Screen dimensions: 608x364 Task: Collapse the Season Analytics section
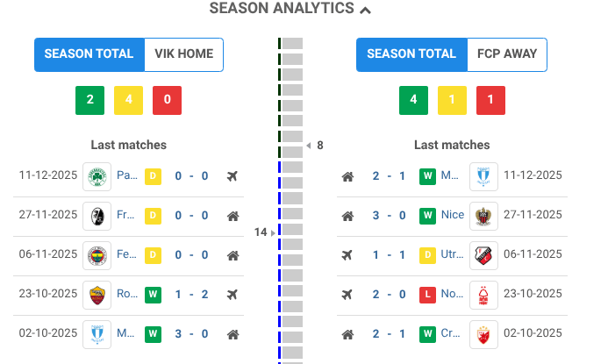(x=365, y=9)
